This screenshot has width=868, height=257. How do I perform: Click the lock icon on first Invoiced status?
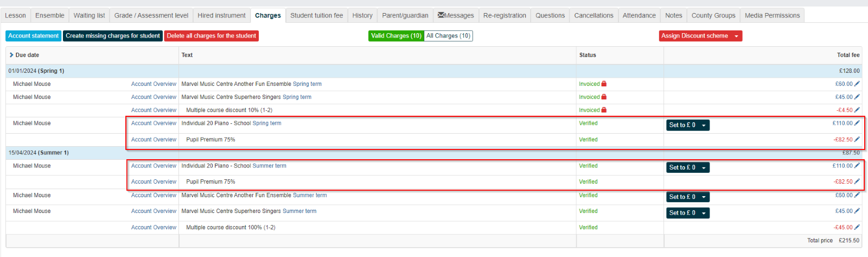(x=604, y=84)
